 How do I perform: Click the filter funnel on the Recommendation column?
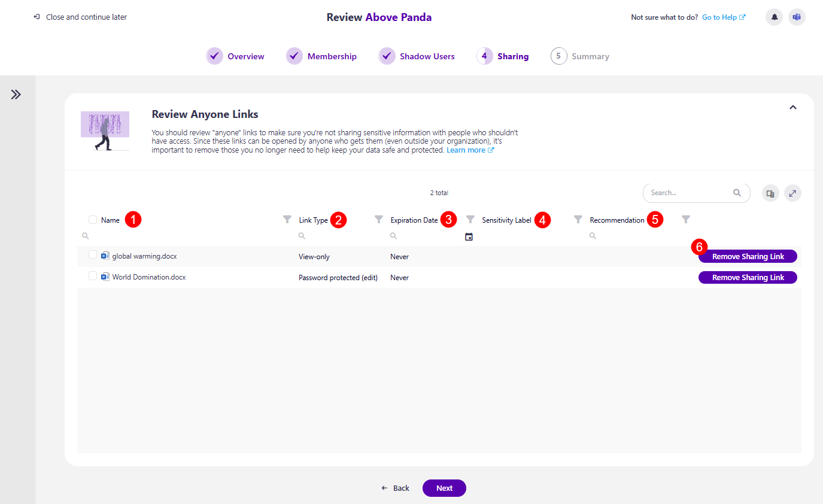tap(686, 219)
